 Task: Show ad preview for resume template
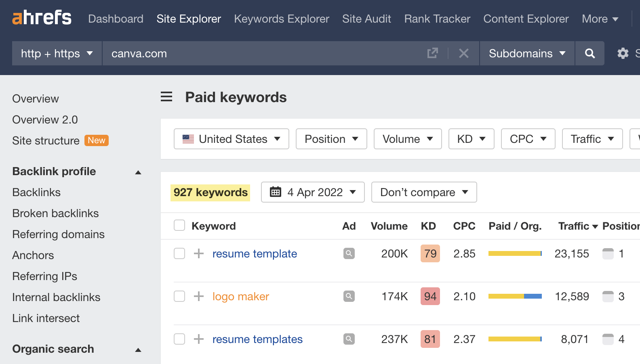click(349, 253)
